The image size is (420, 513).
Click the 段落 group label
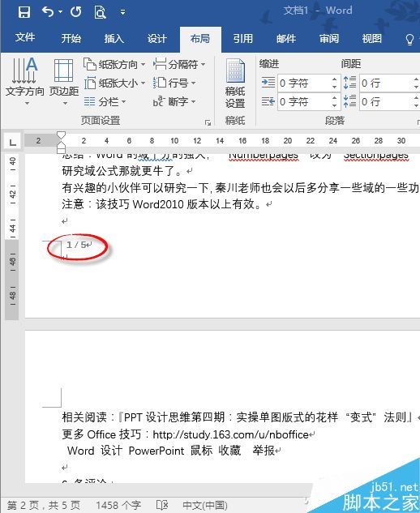pos(335,121)
